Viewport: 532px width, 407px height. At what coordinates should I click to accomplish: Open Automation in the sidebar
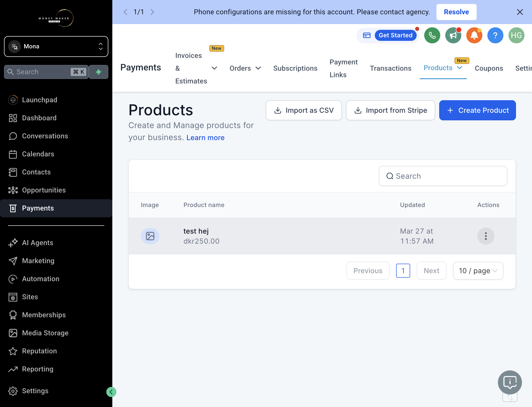pyautogui.click(x=56, y=279)
